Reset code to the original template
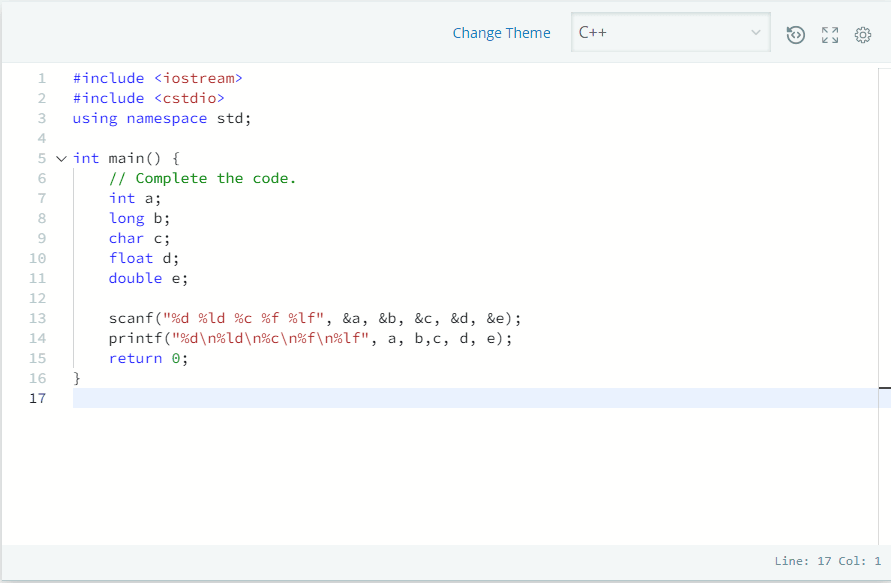The image size is (891, 583). (795, 34)
